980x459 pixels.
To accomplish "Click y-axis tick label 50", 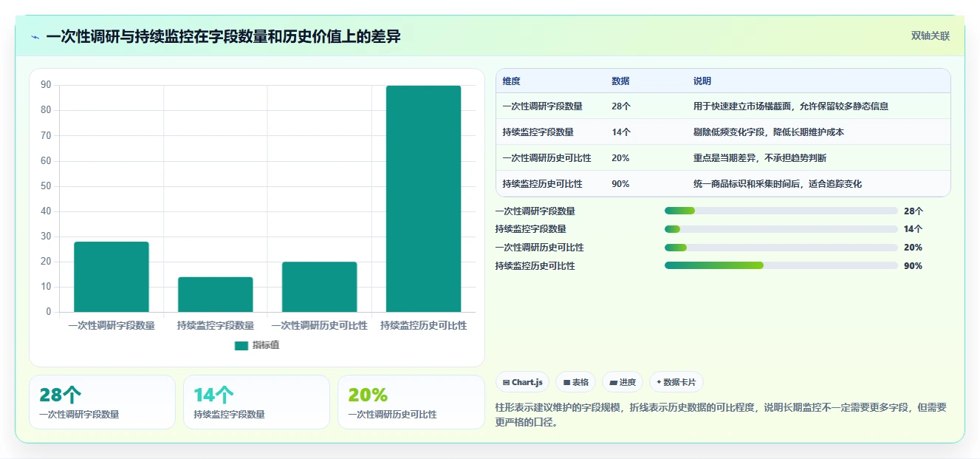I will 46,186.
